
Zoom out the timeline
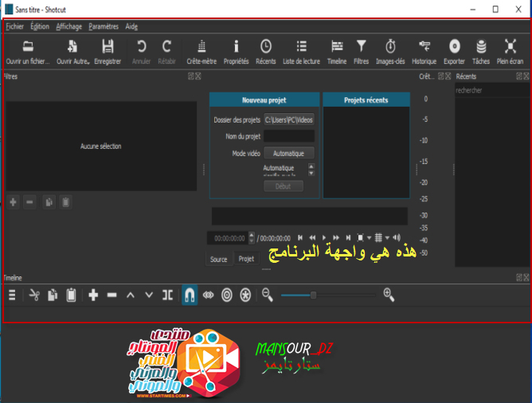[268, 295]
